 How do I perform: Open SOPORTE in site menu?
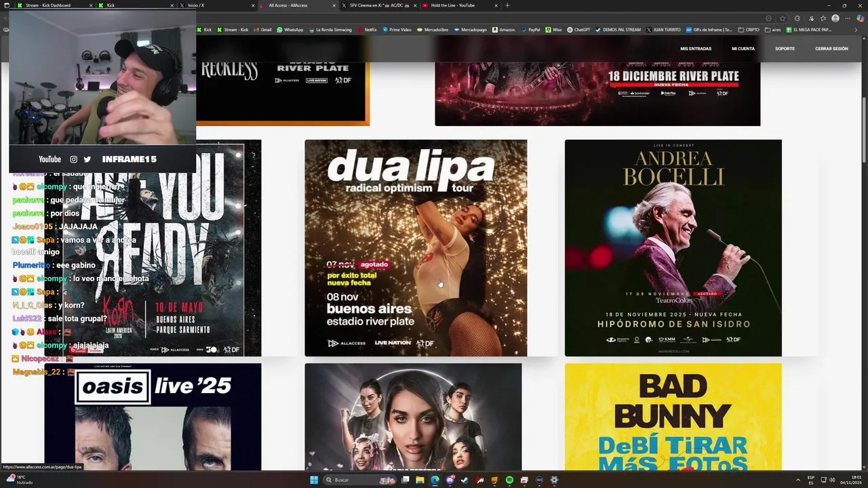785,49
